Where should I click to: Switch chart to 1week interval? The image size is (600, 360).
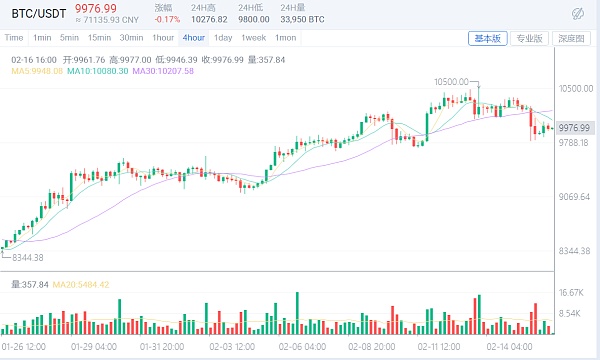click(254, 38)
